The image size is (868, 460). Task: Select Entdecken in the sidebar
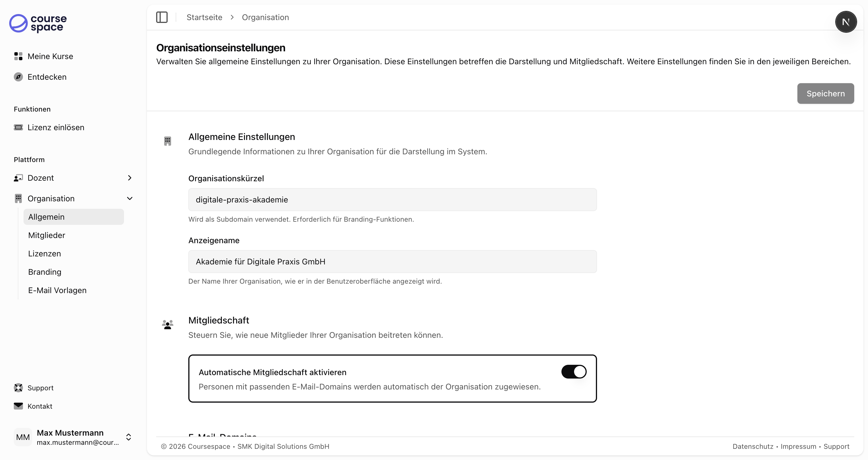tap(46, 77)
